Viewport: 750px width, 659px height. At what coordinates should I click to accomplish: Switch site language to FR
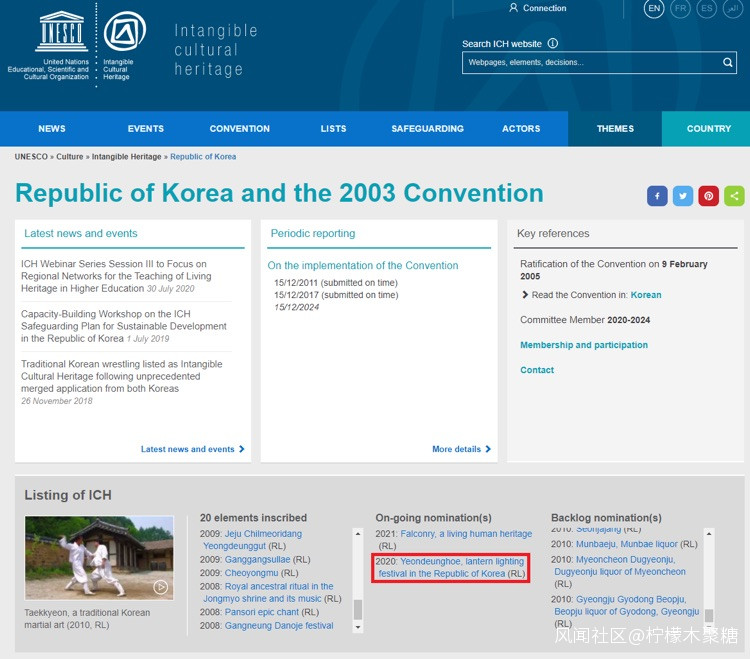coord(681,9)
